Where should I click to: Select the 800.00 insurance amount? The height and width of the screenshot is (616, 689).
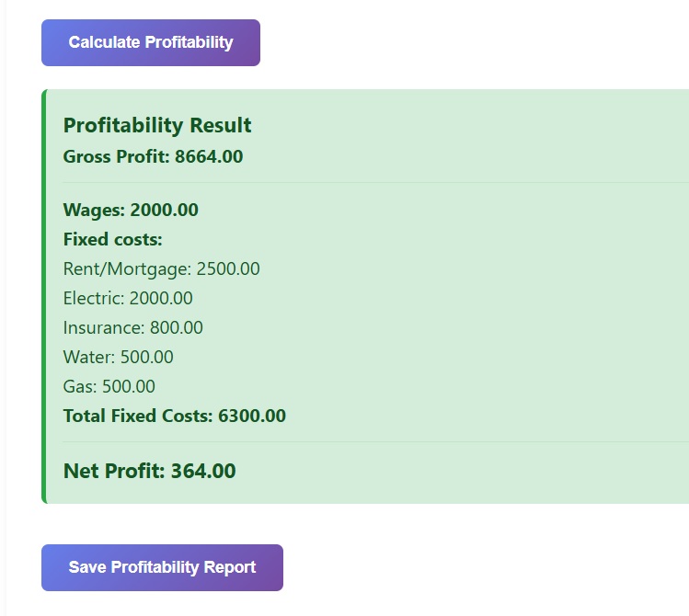click(177, 328)
